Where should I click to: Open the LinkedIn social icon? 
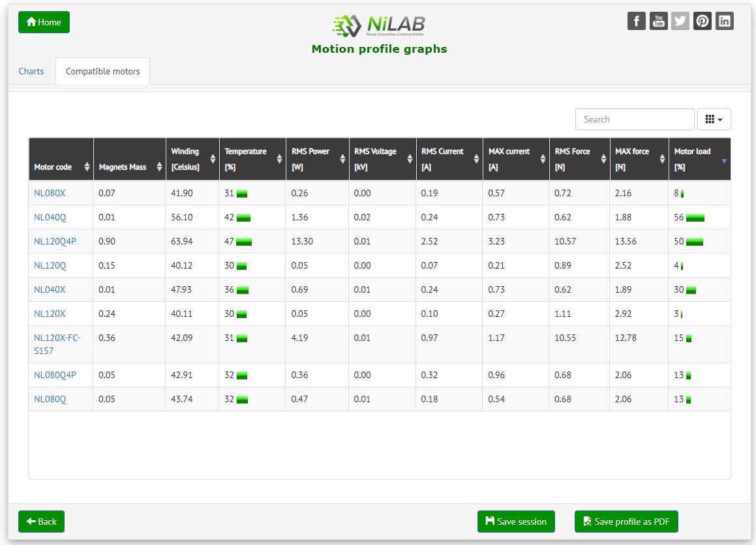click(x=725, y=21)
